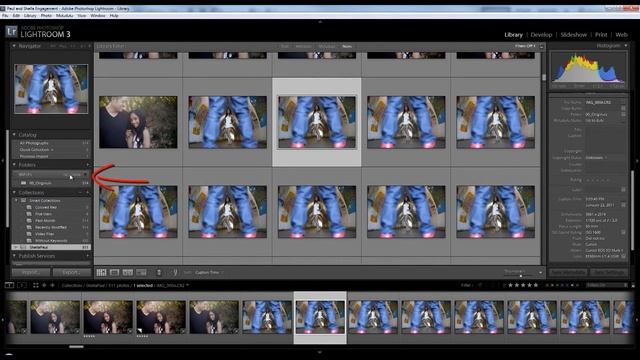Click icon beside ISO Speed Rating field
The width and height of the screenshot is (640, 360).
623,232
